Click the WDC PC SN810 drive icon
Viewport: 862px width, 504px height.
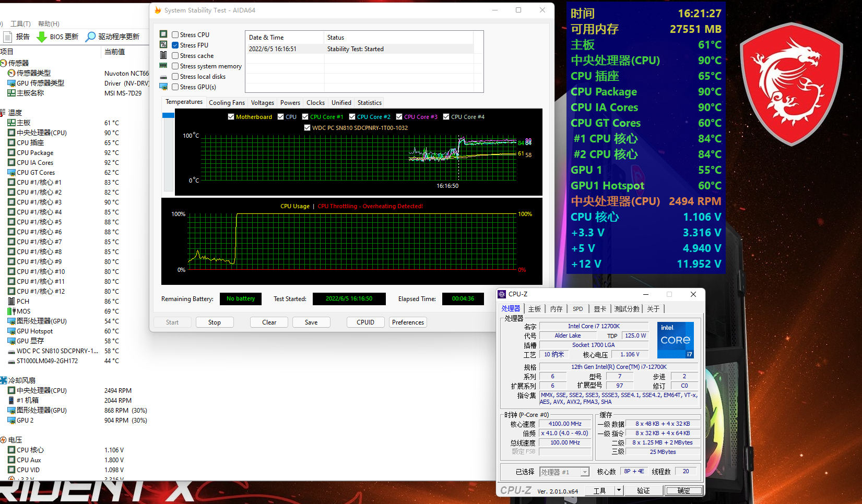click(11, 351)
